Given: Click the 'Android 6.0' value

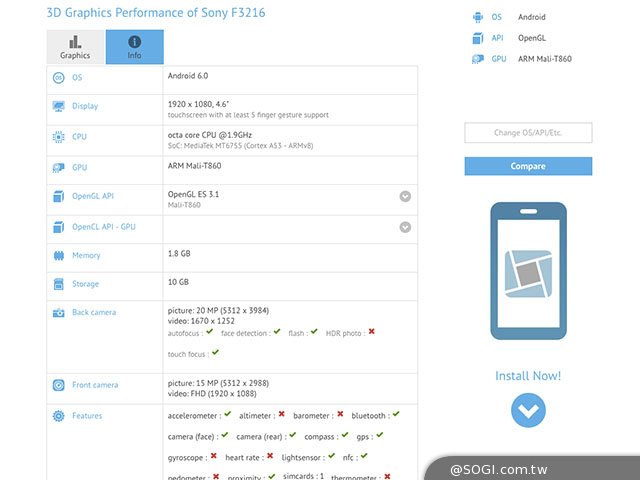Looking at the screenshot, I should [188, 76].
